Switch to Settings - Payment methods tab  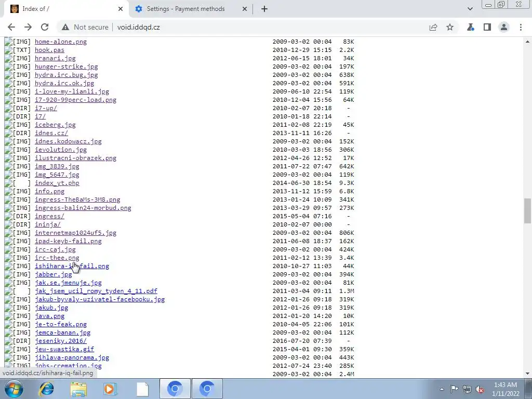pos(191,9)
